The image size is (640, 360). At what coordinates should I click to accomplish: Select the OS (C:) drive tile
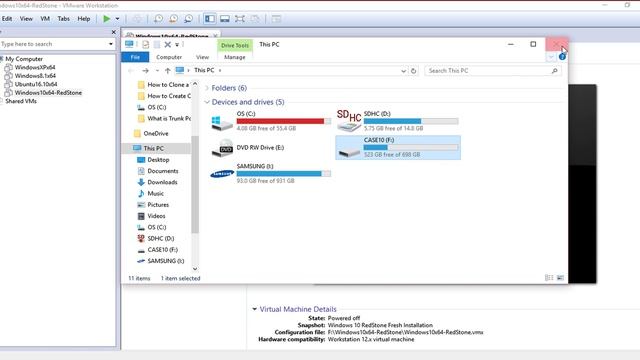point(270,121)
